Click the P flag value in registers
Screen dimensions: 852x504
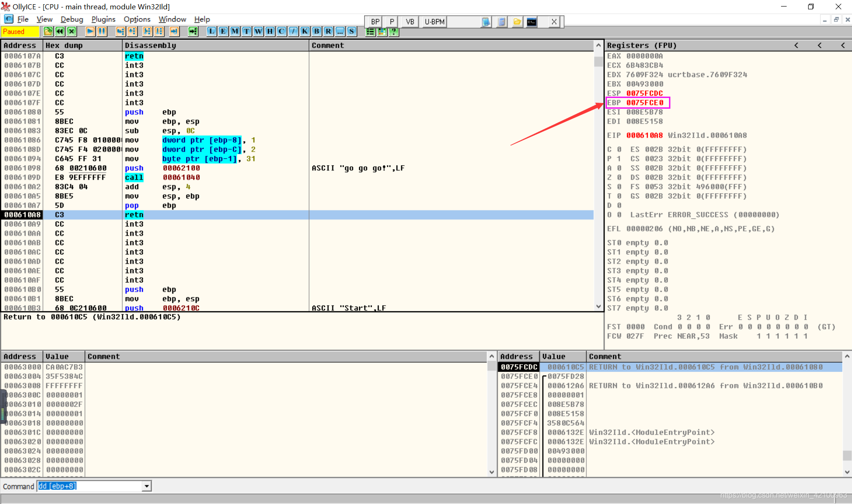[x=619, y=159]
